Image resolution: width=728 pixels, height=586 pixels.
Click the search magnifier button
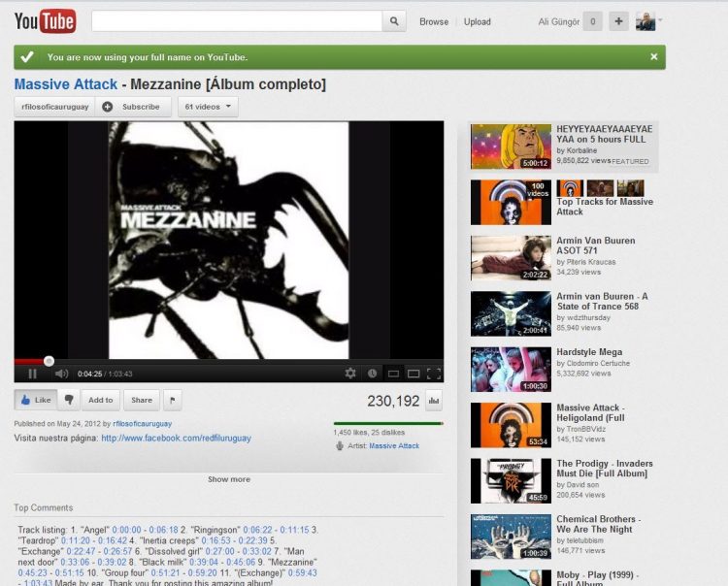tap(394, 21)
